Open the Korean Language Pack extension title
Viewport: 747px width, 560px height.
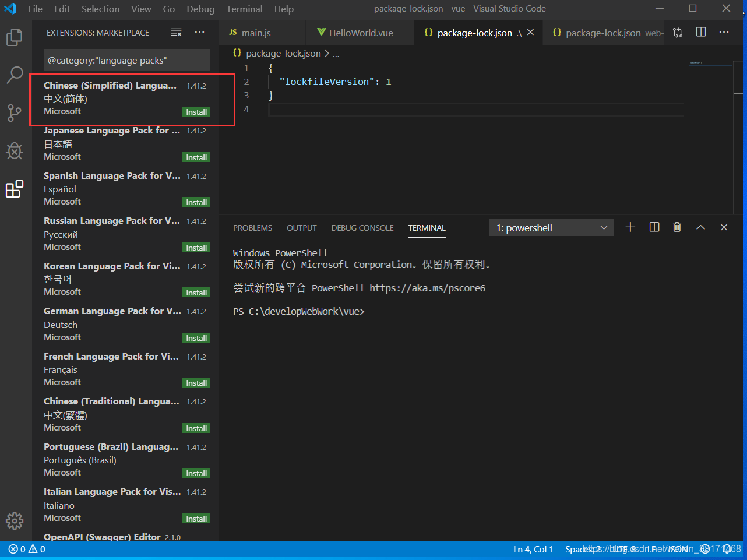112,266
